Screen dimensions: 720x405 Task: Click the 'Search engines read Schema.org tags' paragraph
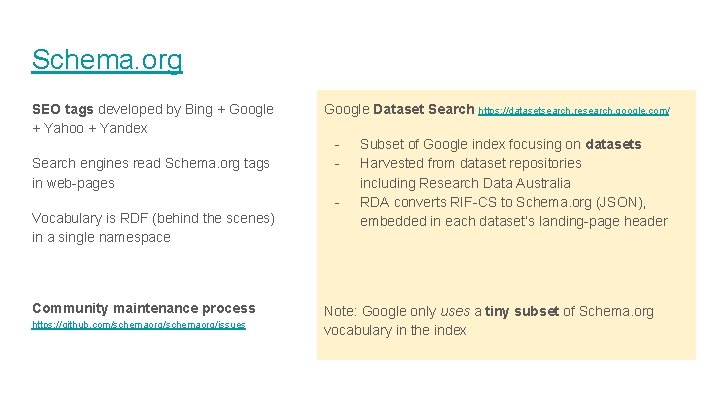click(x=150, y=163)
